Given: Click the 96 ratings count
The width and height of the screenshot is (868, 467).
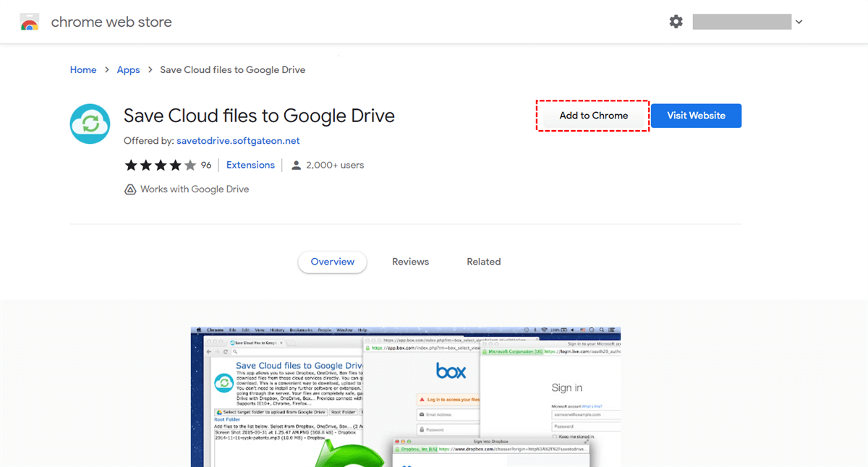Looking at the screenshot, I should point(206,165).
